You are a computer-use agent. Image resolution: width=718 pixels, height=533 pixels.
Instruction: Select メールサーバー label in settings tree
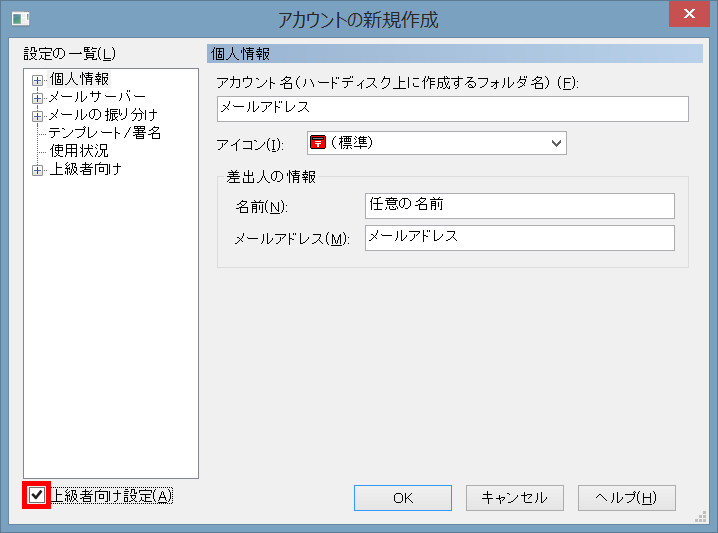97,97
